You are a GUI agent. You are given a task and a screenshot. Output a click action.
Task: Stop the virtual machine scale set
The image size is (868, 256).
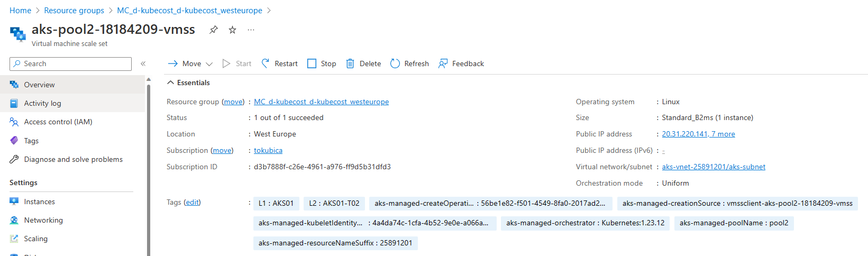[x=322, y=63]
